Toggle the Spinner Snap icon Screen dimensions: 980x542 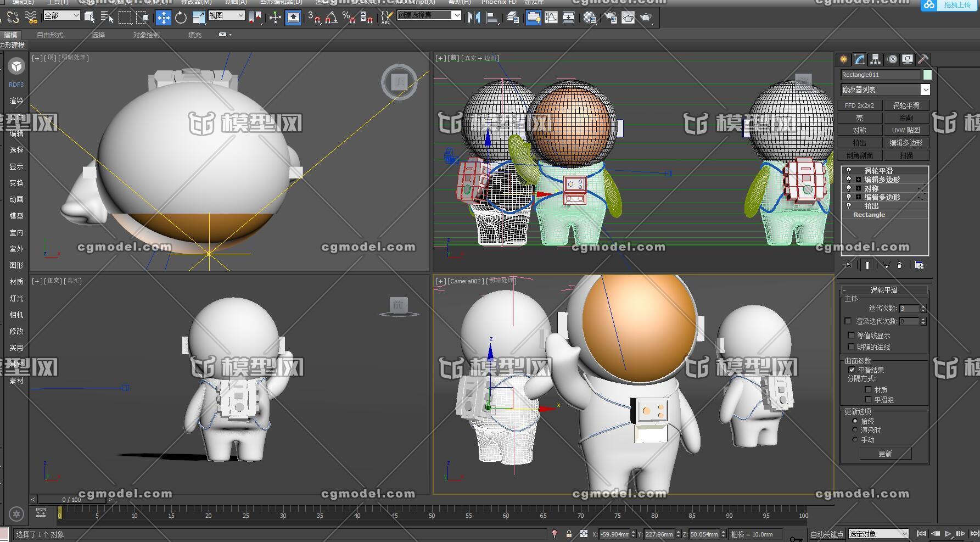point(366,18)
